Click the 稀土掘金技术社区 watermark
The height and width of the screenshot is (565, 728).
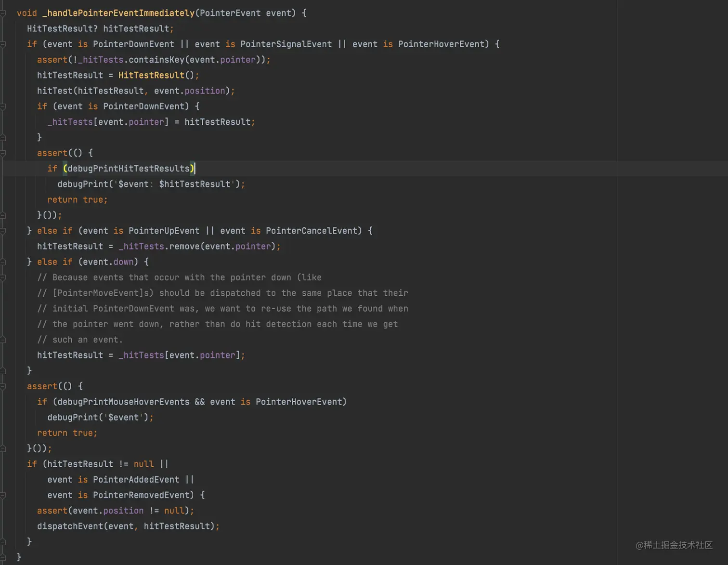[674, 545]
